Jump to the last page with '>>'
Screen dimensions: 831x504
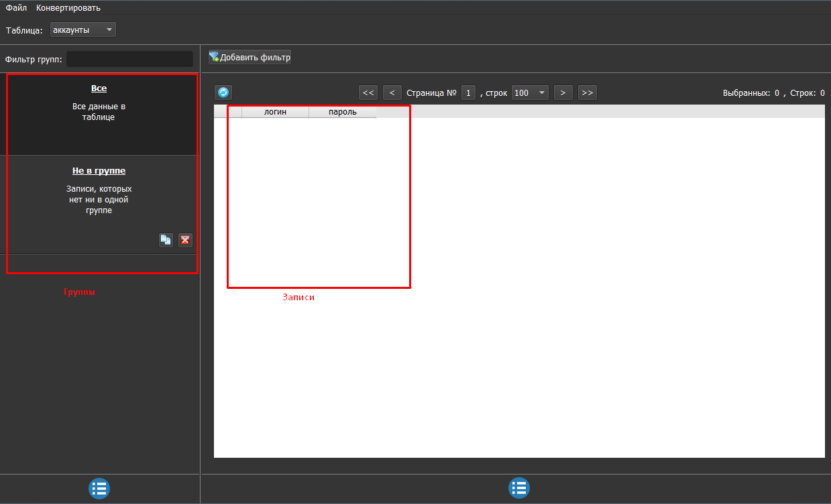(x=588, y=92)
